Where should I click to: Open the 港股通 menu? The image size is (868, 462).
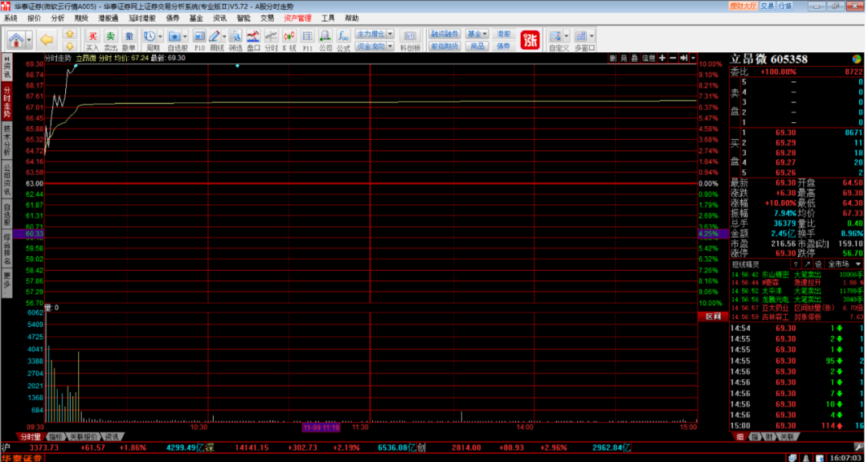pyautogui.click(x=108, y=18)
